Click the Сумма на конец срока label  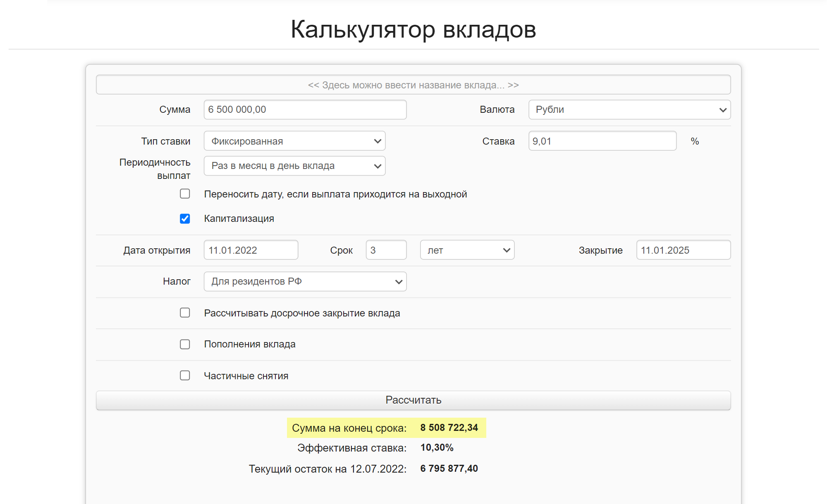[349, 428]
